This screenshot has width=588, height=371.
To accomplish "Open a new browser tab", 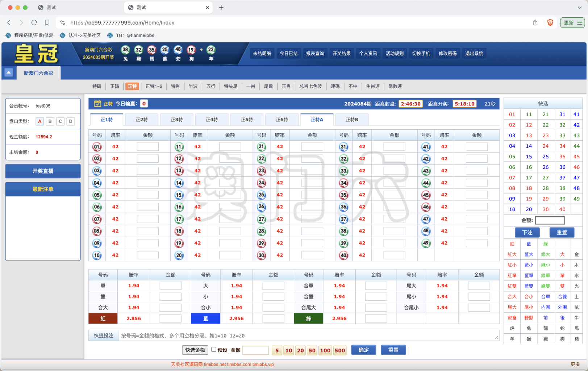I will point(221,7).
